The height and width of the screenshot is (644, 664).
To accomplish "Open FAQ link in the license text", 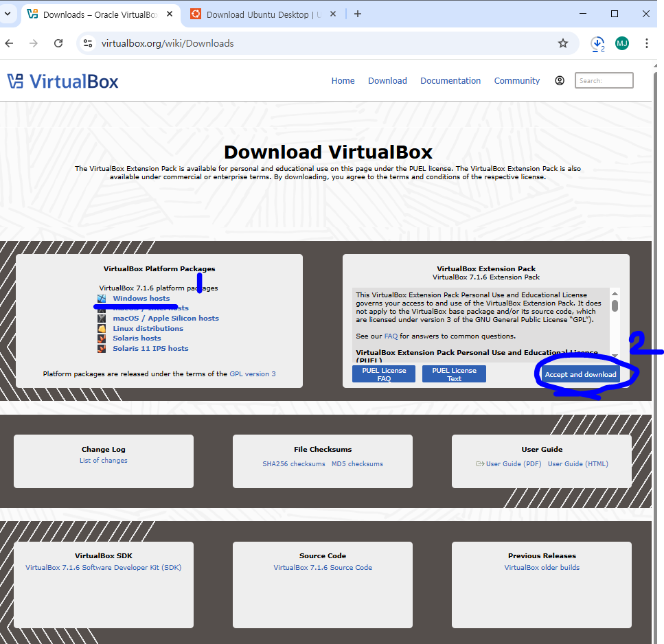I will point(391,336).
